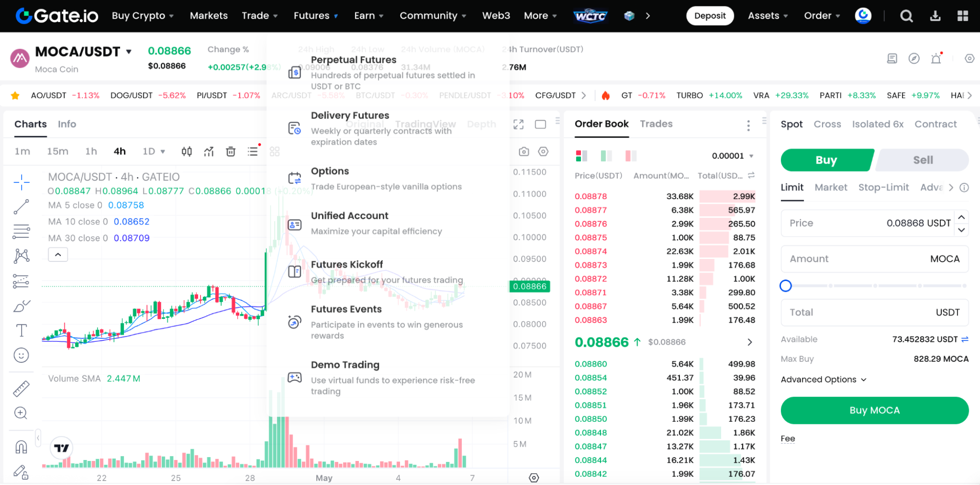Open the 0.00001 price precision dropdown

click(732, 156)
